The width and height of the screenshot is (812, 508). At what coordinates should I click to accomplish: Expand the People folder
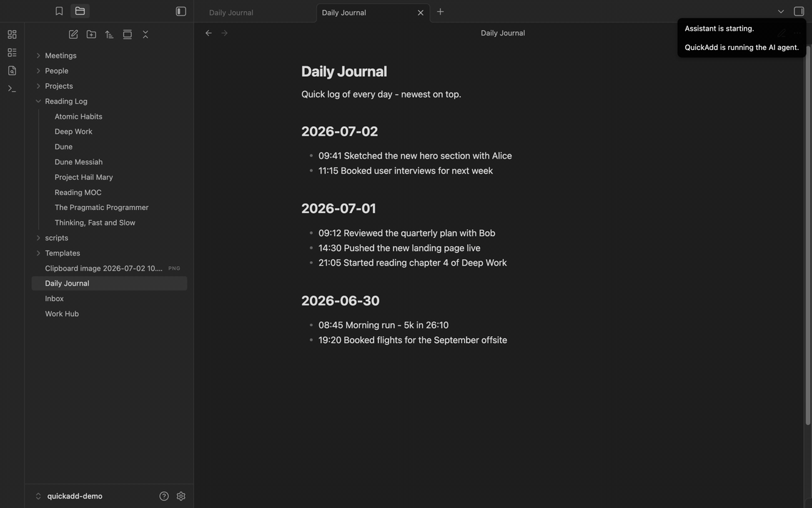[x=109, y=71]
